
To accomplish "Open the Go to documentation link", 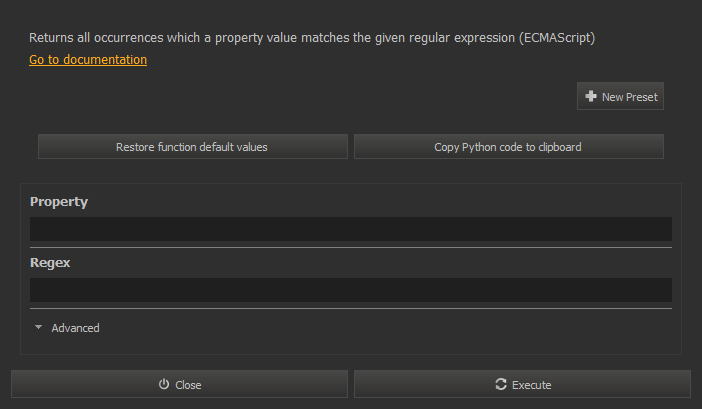I will [x=88, y=60].
